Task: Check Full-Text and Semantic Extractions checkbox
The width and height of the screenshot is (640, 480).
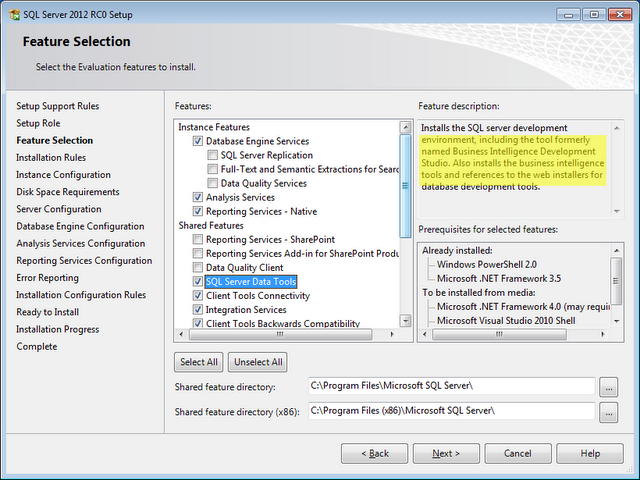Action: tap(212, 169)
